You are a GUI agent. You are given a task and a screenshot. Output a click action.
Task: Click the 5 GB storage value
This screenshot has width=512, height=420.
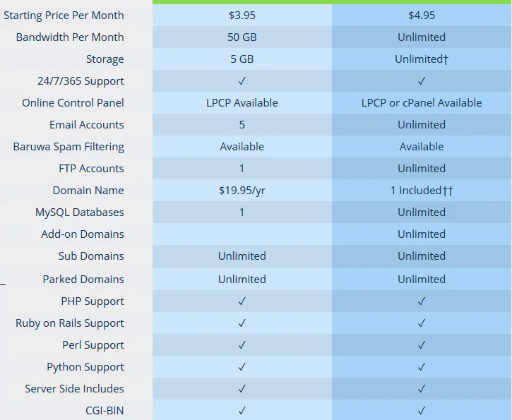click(x=242, y=59)
